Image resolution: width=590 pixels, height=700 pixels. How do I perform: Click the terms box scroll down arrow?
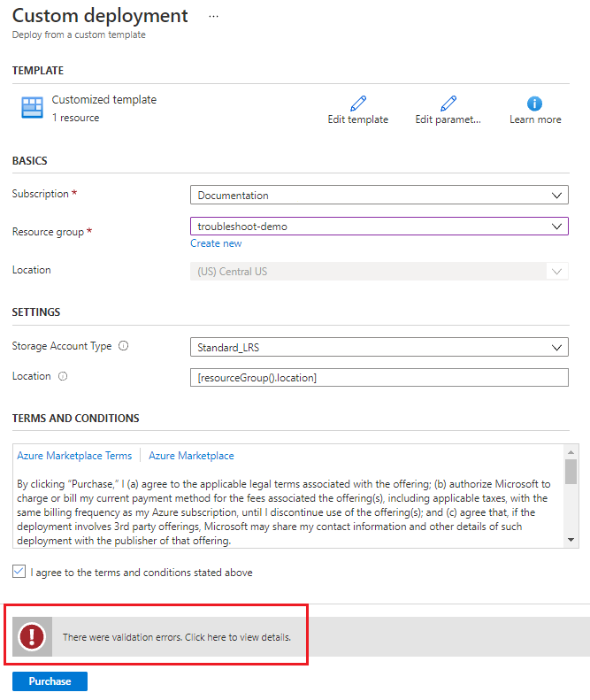[571, 540]
